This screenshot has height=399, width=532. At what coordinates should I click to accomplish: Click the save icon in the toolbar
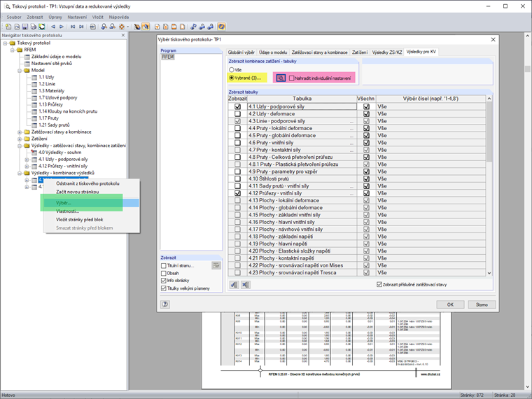(25, 26)
